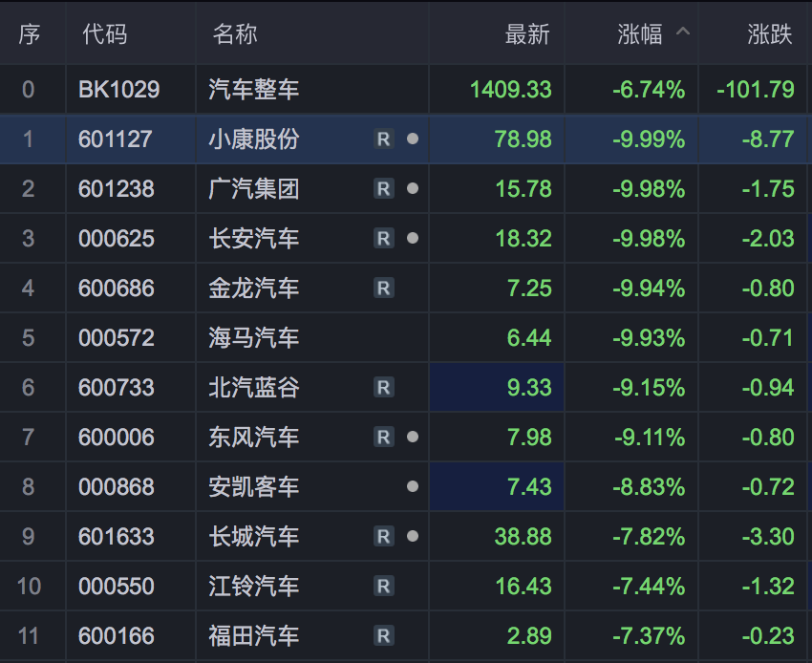
Task: Toggle sort arrow beside 涨幅 header
Action: [683, 32]
